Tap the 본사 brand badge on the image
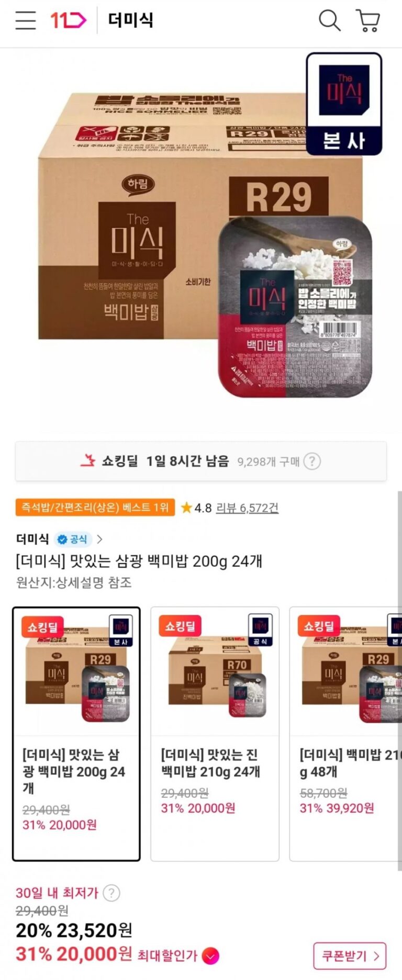Screen dimensions: 402x980 [344, 104]
